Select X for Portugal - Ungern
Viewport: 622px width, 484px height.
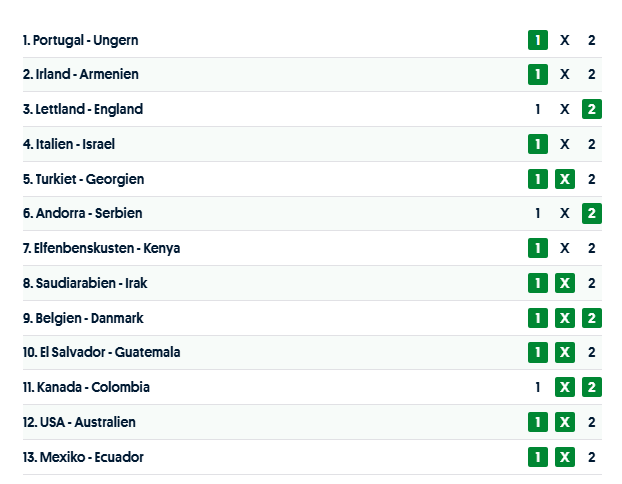pos(565,40)
